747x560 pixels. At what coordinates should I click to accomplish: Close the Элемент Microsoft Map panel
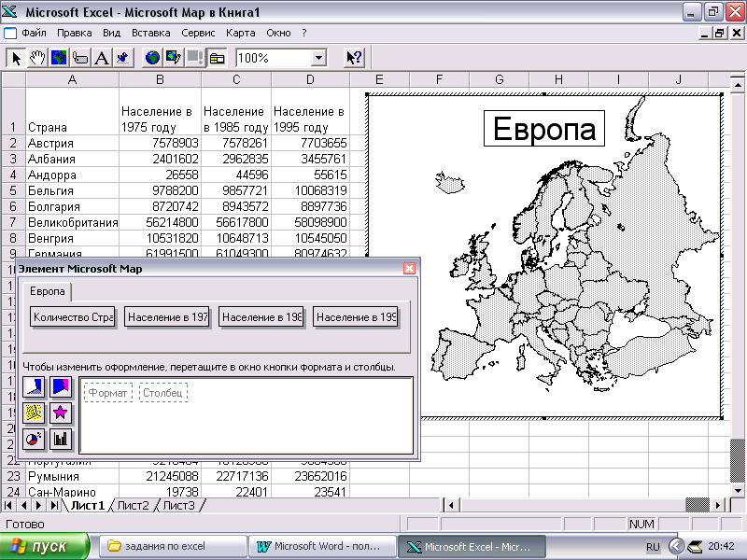click(409, 269)
